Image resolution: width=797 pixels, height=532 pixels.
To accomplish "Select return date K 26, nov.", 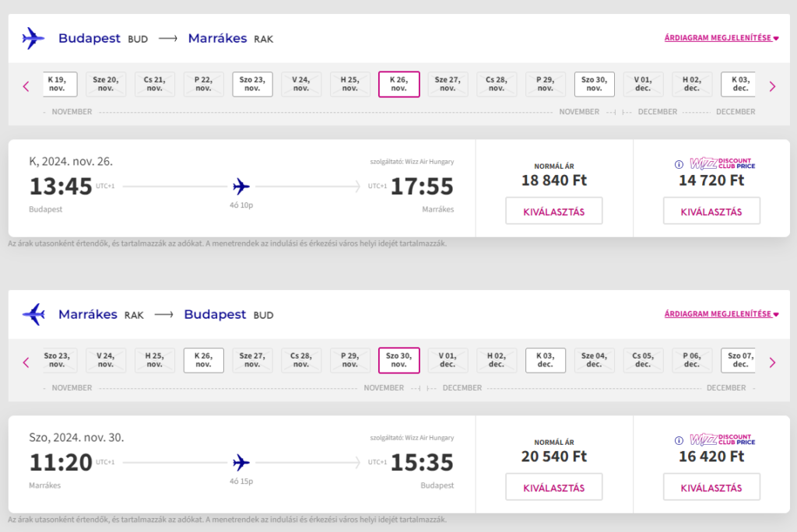I will 203,360.
